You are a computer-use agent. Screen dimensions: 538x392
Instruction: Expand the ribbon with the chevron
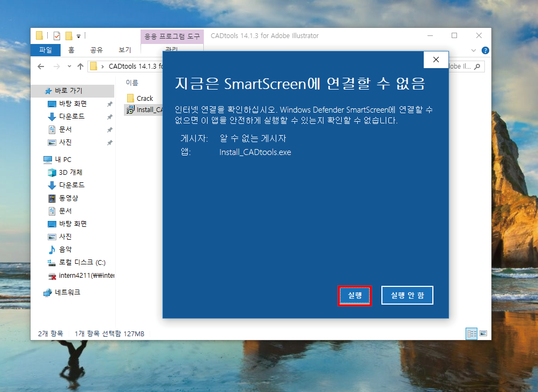click(x=474, y=50)
